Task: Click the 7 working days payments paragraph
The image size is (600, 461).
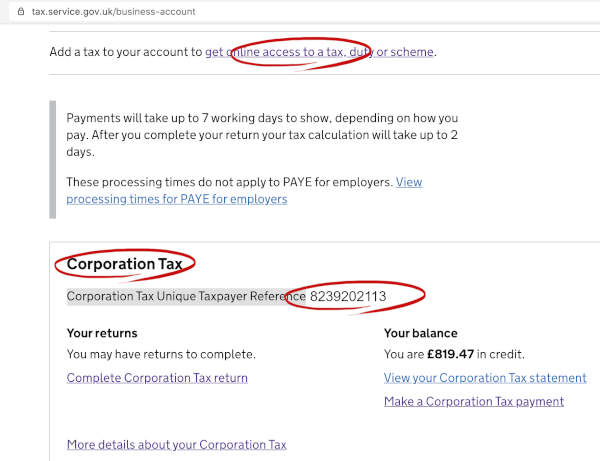Action: pos(260,134)
